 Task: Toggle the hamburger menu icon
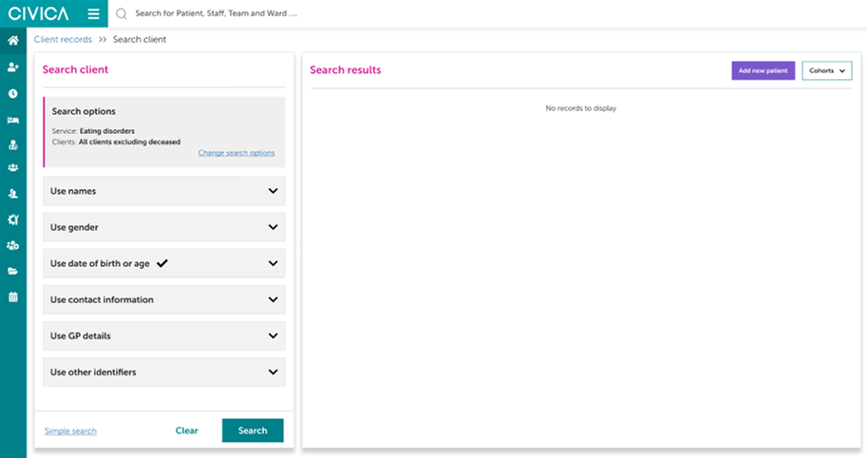tap(94, 14)
